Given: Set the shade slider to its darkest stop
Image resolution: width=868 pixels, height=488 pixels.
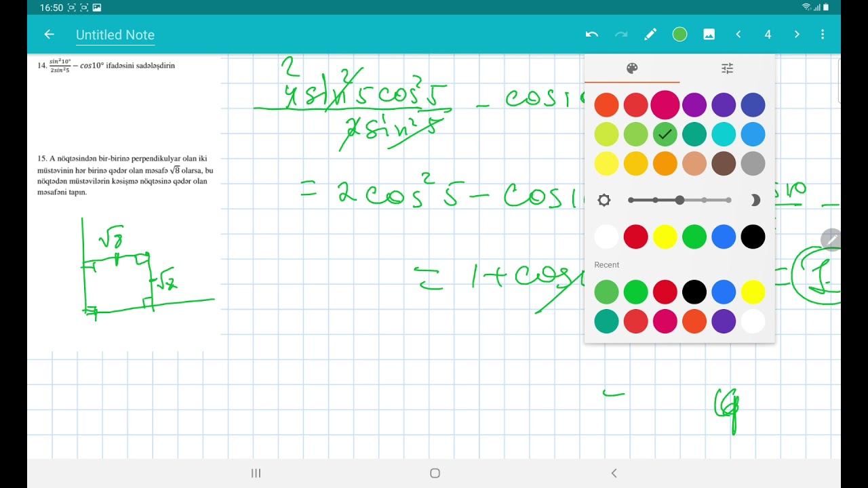Looking at the screenshot, I should [x=728, y=200].
